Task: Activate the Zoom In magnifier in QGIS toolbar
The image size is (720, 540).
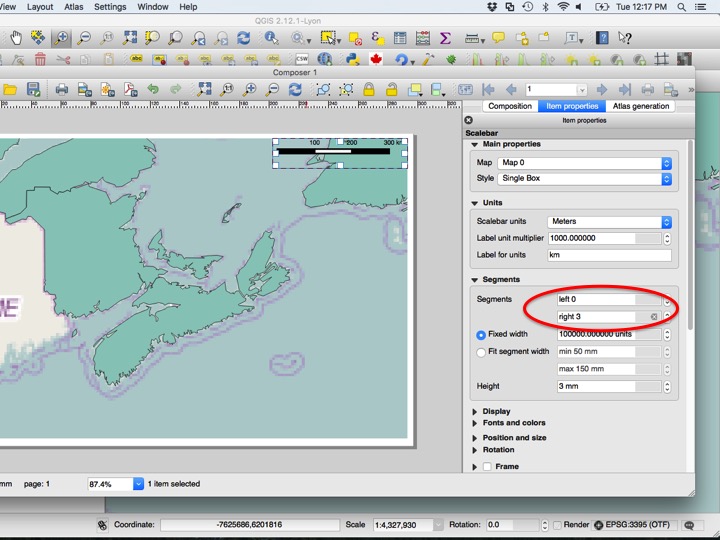Action: coord(61,38)
